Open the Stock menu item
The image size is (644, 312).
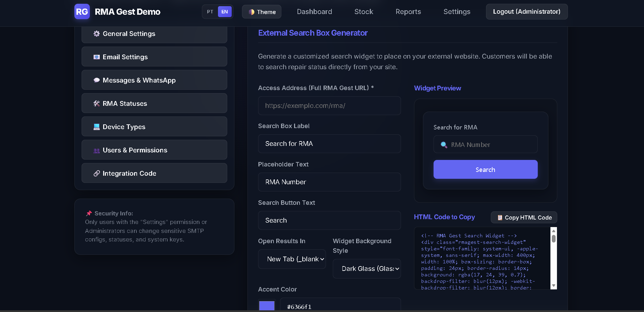pos(364,12)
